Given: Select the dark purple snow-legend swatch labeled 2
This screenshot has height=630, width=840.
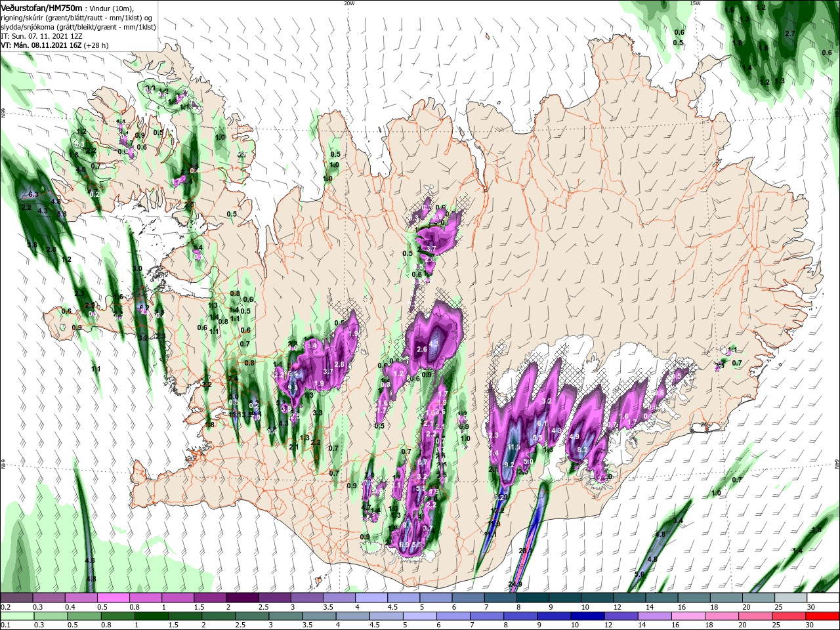Looking at the screenshot, I should [x=241, y=598].
